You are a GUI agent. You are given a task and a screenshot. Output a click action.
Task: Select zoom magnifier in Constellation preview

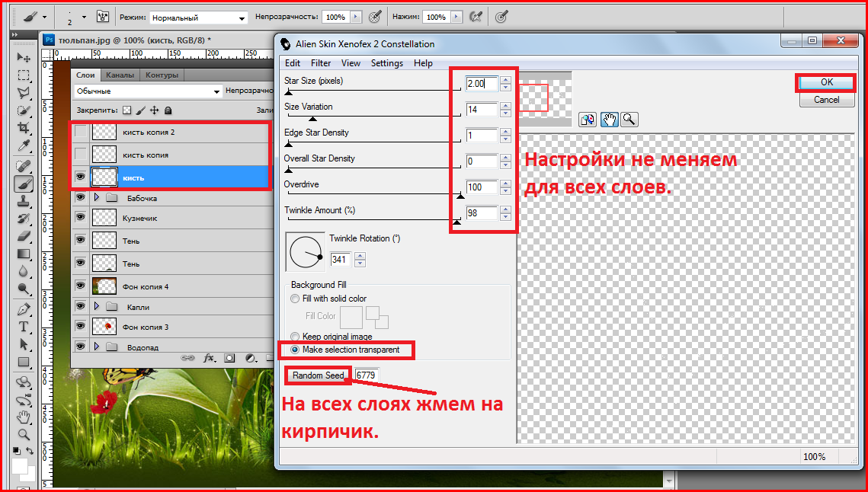point(629,119)
